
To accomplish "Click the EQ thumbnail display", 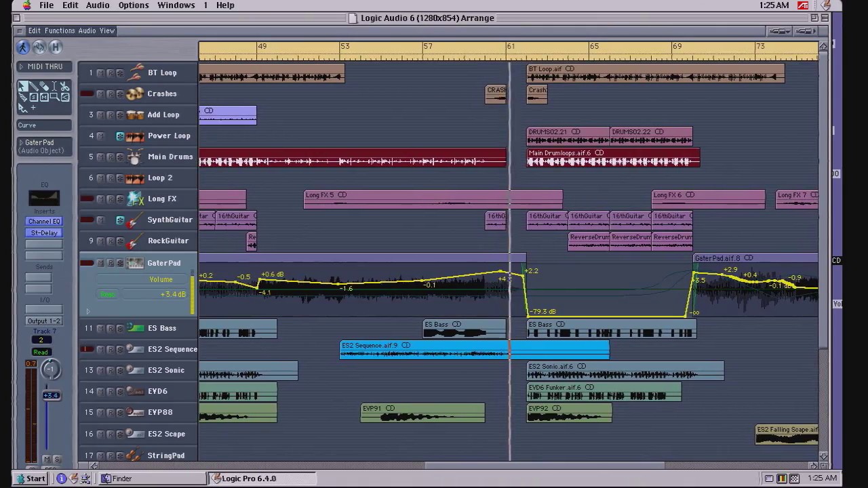I will click(x=44, y=198).
